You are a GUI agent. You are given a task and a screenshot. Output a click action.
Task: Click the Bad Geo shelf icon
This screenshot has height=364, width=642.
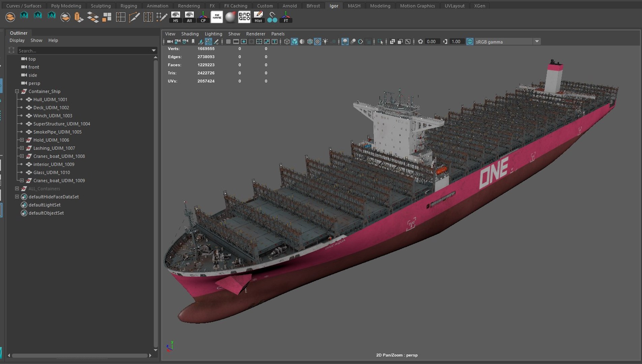[x=244, y=17]
